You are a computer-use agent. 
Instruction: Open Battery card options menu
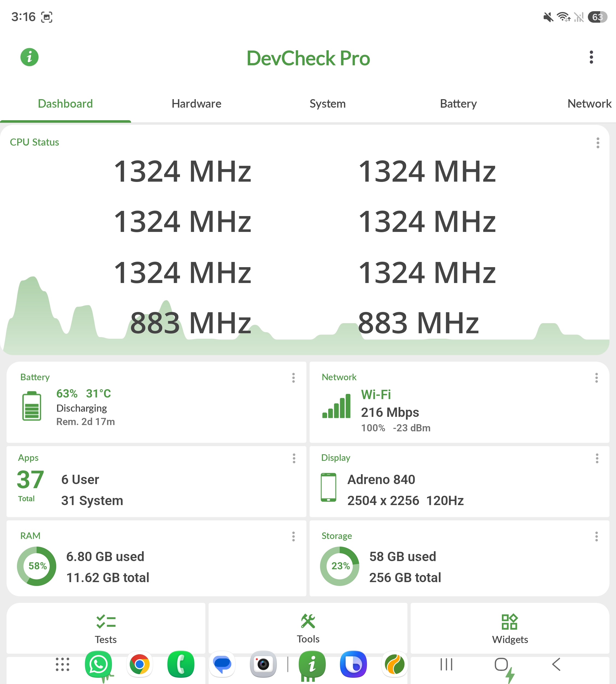coord(294,378)
